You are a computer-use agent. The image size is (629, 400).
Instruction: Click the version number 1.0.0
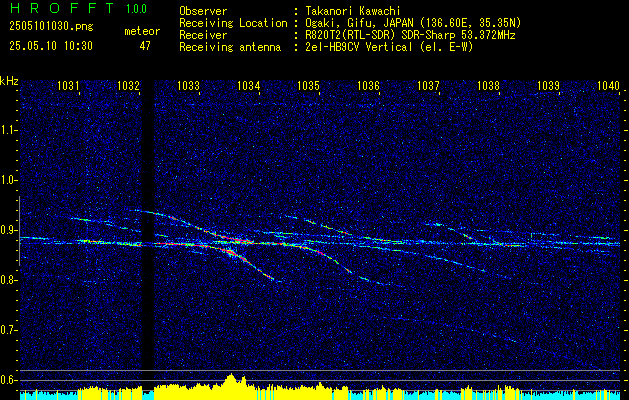[136, 9]
